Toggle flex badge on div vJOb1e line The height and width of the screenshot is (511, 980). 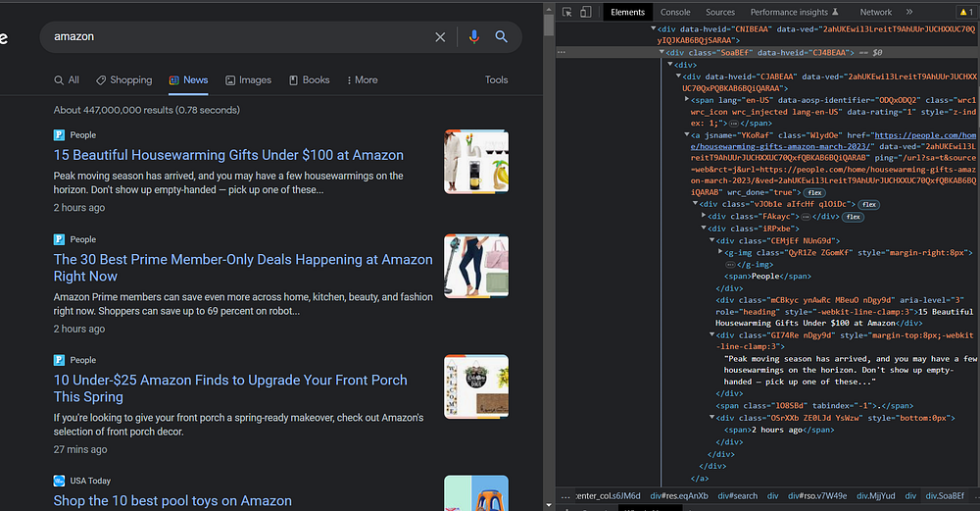click(868, 205)
